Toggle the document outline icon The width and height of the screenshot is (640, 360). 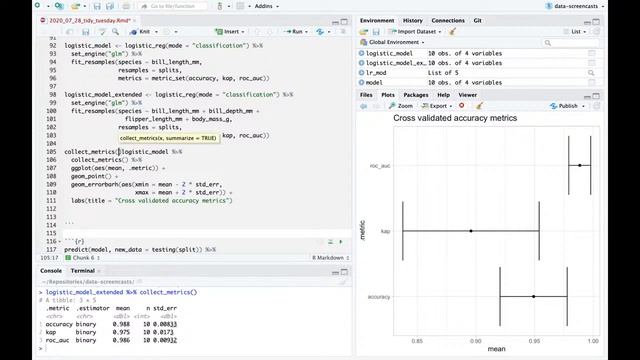point(343,31)
